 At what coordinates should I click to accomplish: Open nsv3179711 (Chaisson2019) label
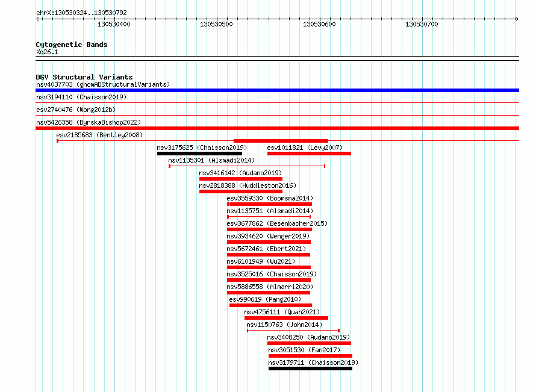pos(313,362)
